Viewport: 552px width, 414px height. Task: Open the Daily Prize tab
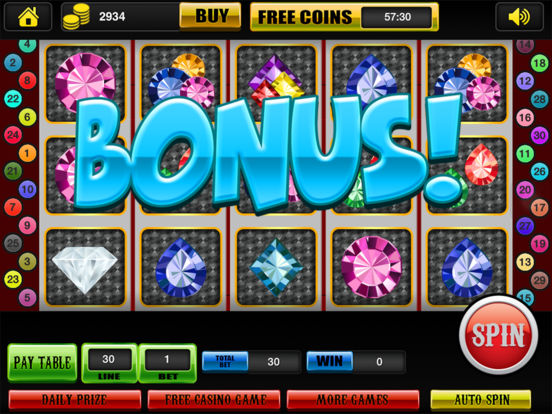(x=74, y=400)
